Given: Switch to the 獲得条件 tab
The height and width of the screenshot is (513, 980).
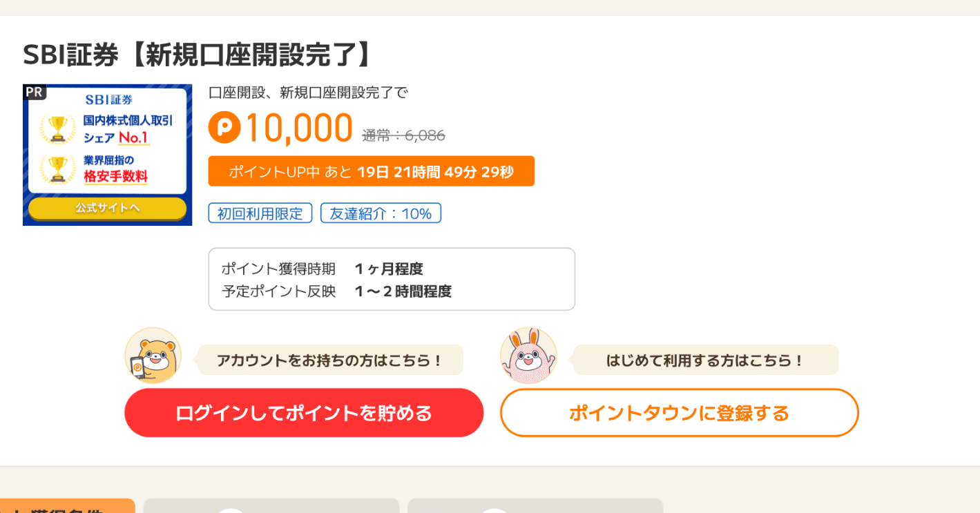Looking at the screenshot, I should [68, 509].
